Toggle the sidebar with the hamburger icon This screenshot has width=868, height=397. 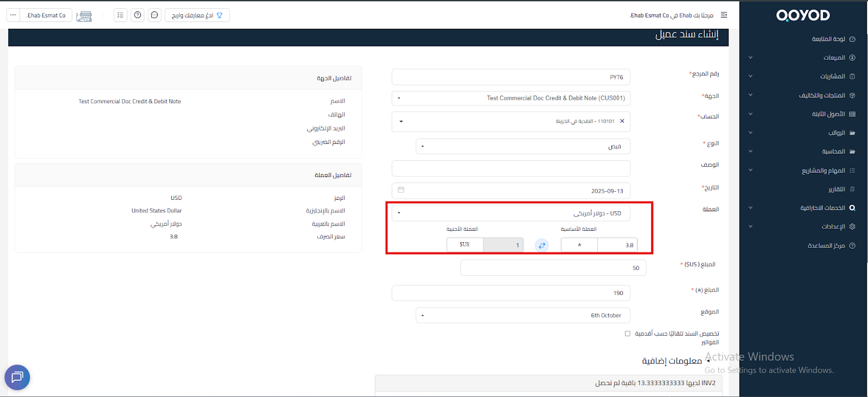pyautogui.click(x=724, y=15)
